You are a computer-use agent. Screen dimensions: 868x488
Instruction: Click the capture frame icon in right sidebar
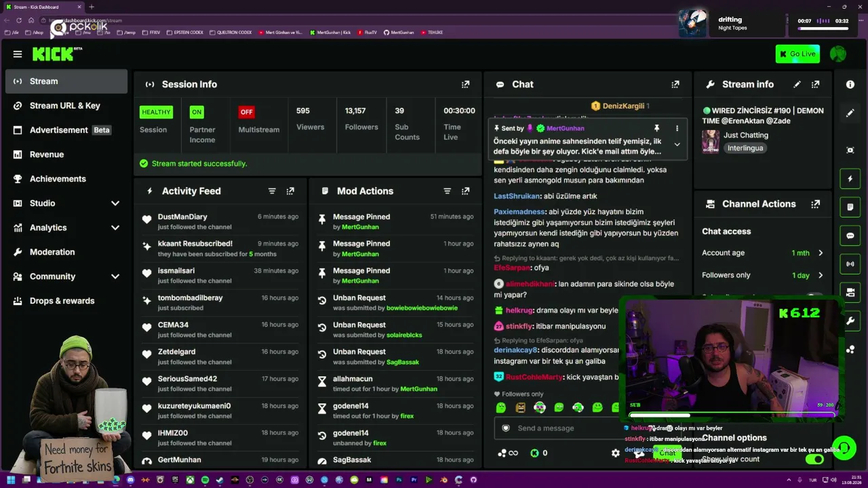click(x=850, y=150)
